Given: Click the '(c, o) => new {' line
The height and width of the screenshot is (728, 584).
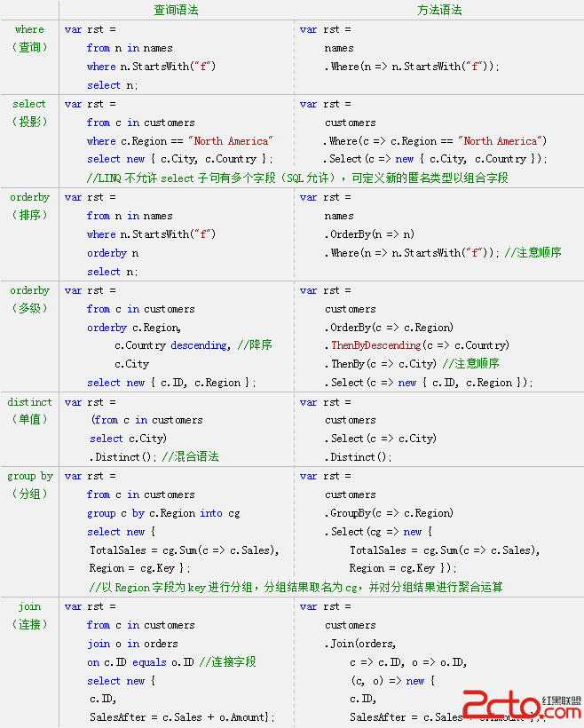Looking at the screenshot, I should (x=393, y=681).
